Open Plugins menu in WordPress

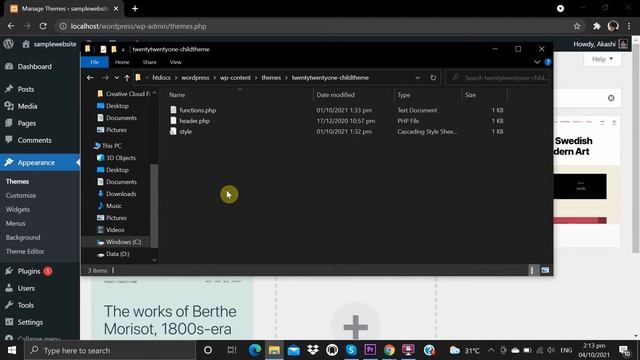coord(29,271)
